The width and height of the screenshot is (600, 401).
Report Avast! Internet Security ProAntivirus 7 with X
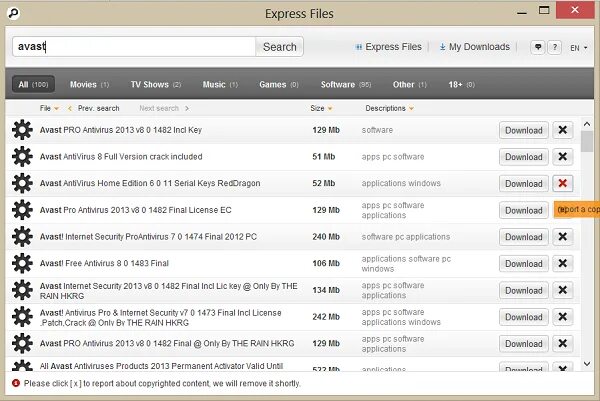562,236
